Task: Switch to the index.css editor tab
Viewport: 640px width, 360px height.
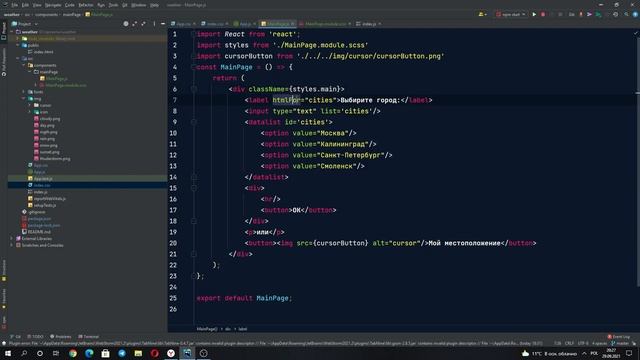Action: coord(215,24)
